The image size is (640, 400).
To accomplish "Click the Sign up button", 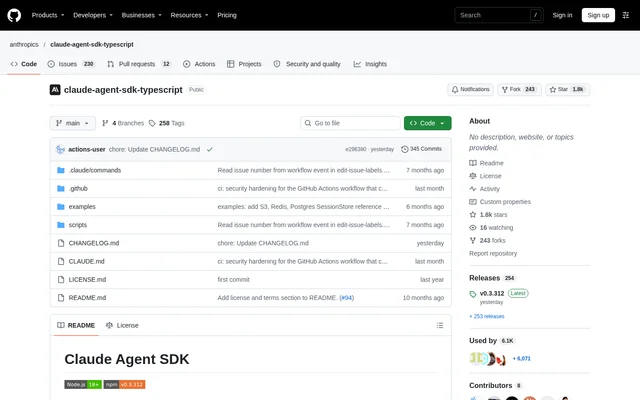I will 598,15.
